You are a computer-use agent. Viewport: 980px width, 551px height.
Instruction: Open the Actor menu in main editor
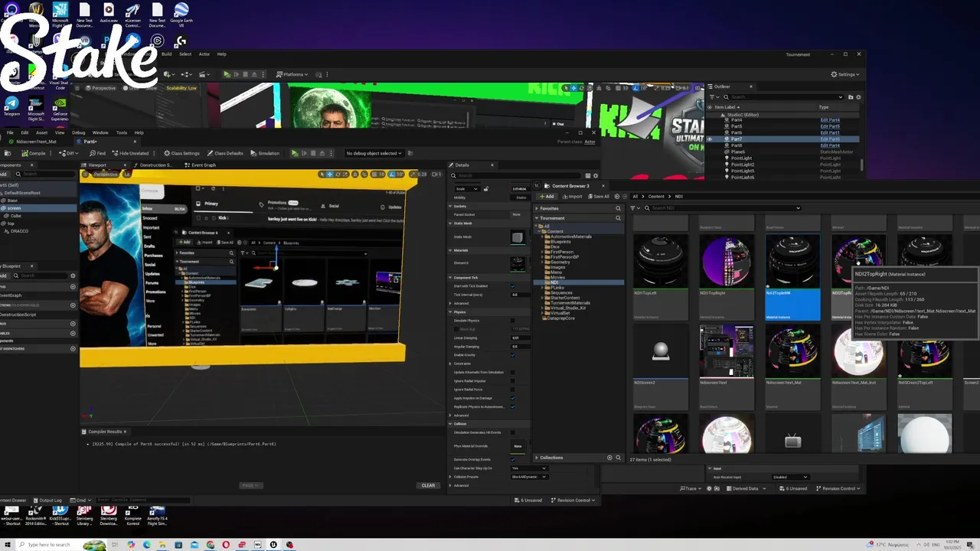(x=204, y=54)
